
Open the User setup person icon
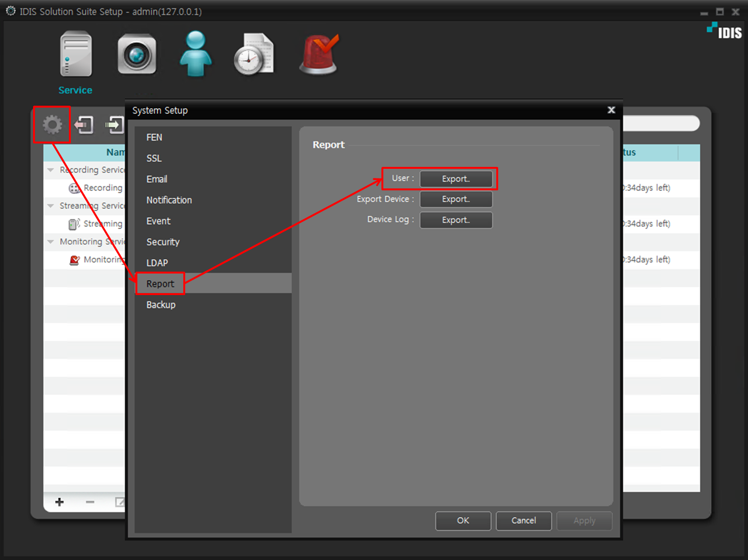(x=195, y=54)
